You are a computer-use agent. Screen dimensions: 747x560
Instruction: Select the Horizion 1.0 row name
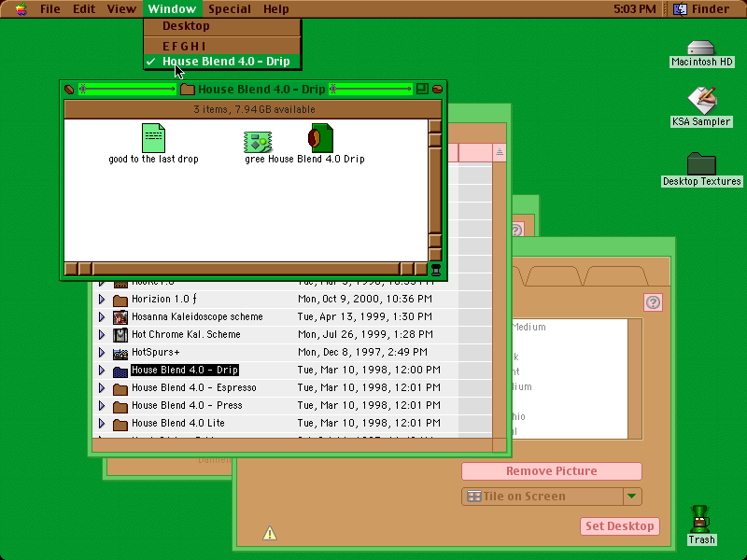(x=164, y=299)
